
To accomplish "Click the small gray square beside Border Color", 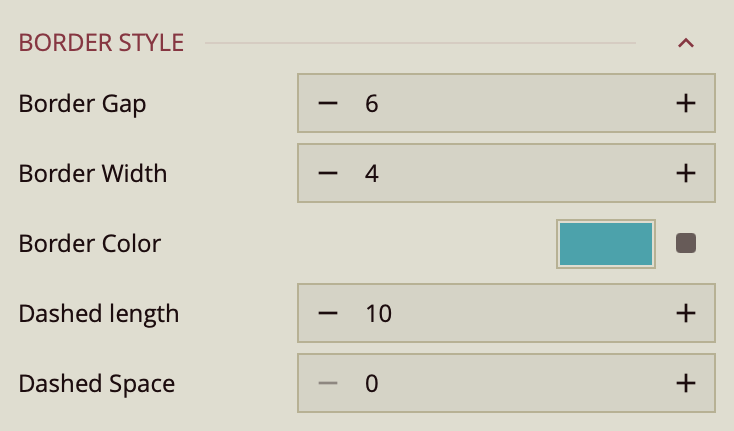I will (x=686, y=243).
